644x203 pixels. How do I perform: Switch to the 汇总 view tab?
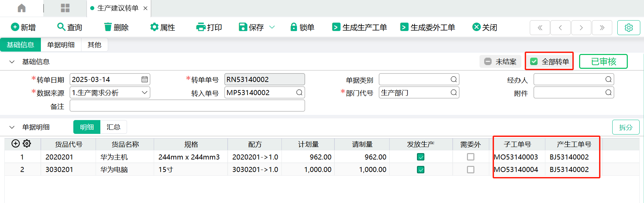pyautogui.click(x=113, y=127)
